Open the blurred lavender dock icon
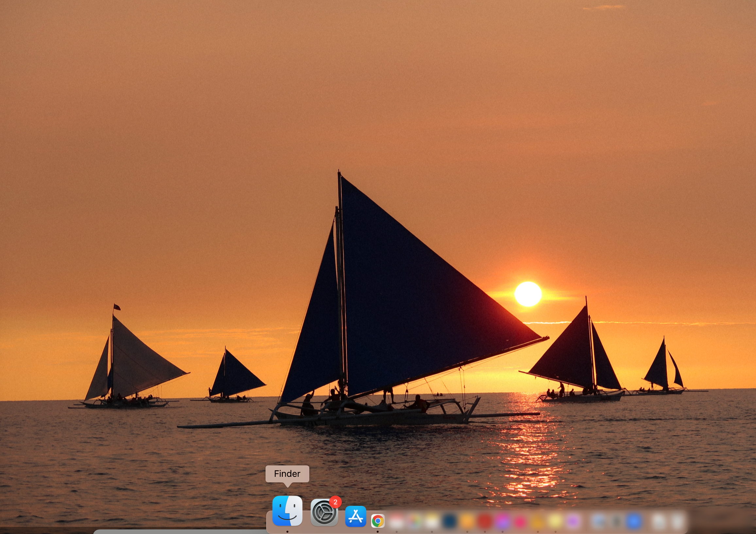 click(x=573, y=521)
